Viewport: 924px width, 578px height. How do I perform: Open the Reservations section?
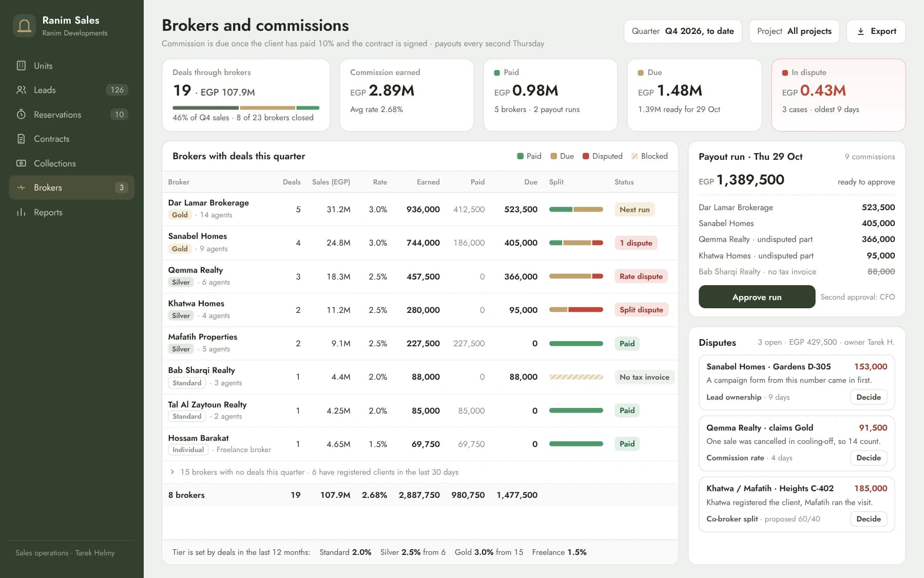pos(72,115)
